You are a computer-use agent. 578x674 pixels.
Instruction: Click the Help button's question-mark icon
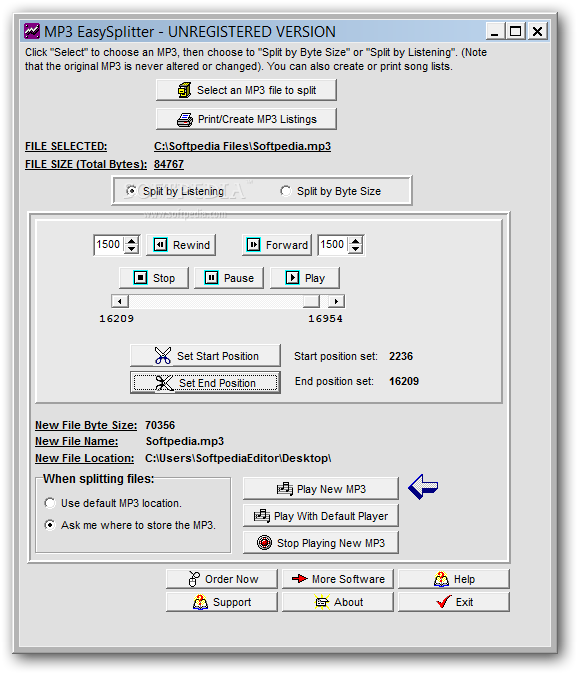tap(441, 579)
